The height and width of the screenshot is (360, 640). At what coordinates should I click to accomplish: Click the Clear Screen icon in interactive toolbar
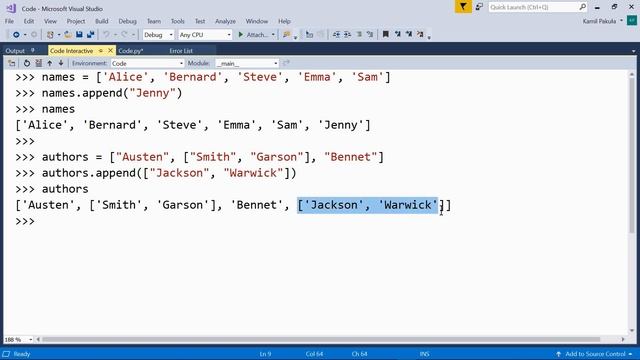tap(38, 63)
